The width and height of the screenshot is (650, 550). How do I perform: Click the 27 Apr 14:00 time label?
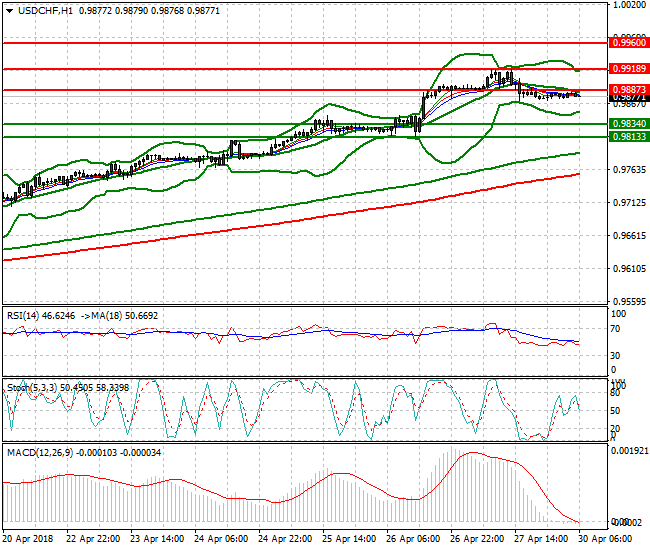pos(541,539)
